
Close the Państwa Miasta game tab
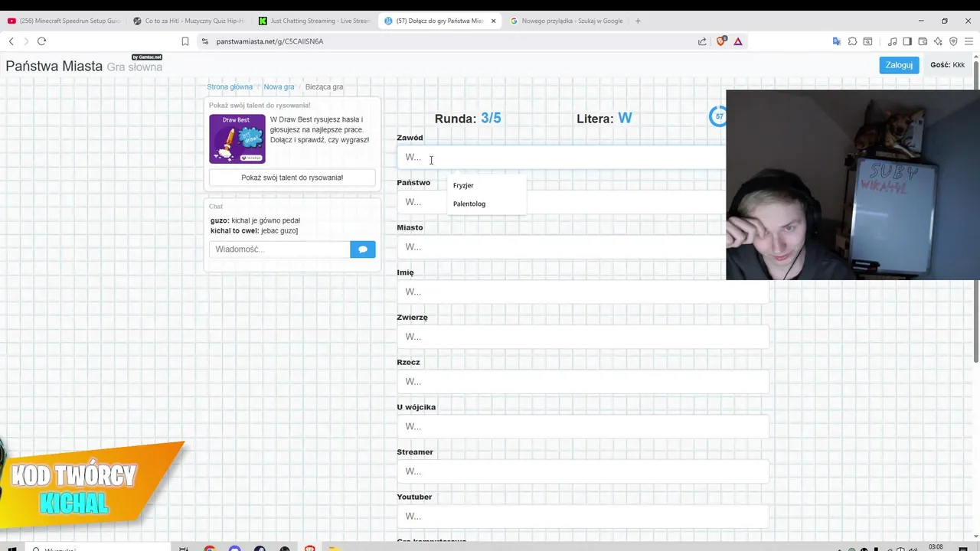point(494,21)
